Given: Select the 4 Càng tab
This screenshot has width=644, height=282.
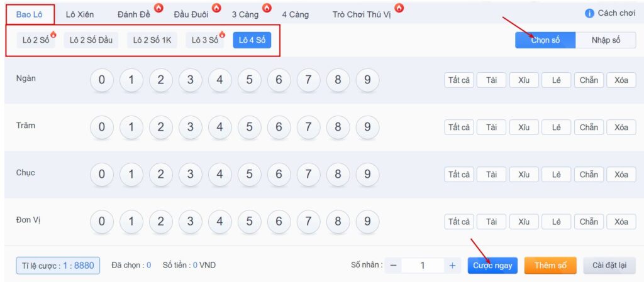Looking at the screenshot, I should tap(296, 14).
